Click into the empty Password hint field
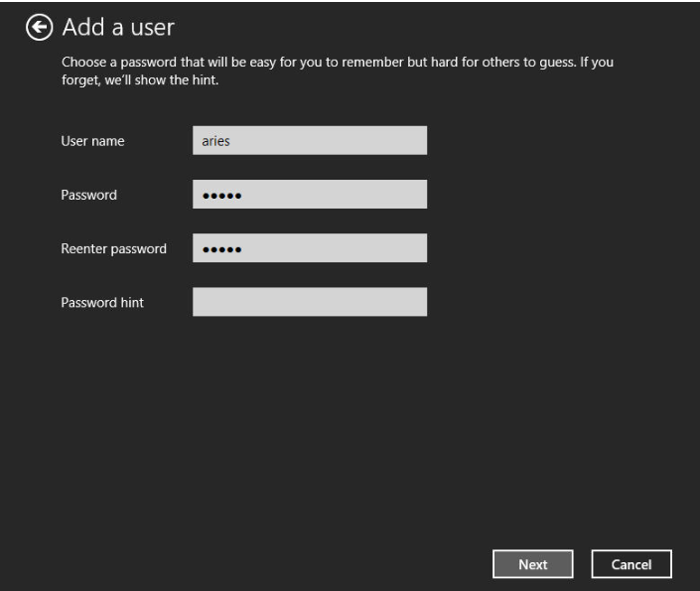The height and width of the screenshot is (591, 700). [x=310, y=302]
